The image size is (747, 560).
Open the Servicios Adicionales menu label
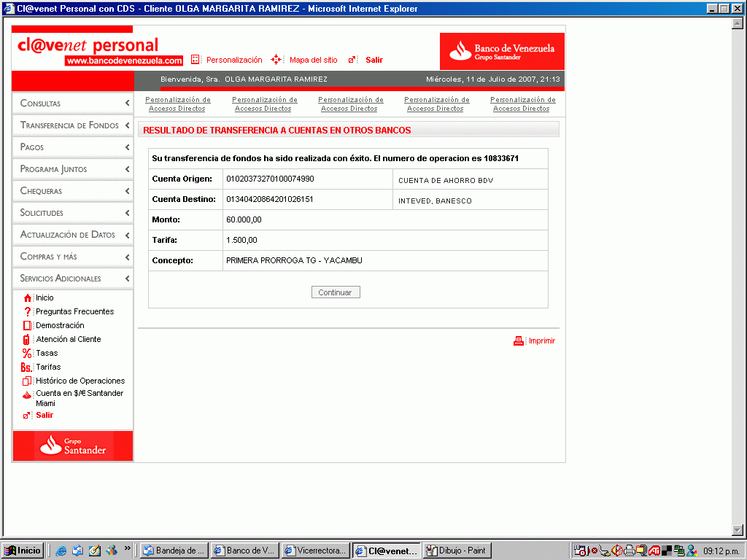pyautogui.click(x=61, y=279)
